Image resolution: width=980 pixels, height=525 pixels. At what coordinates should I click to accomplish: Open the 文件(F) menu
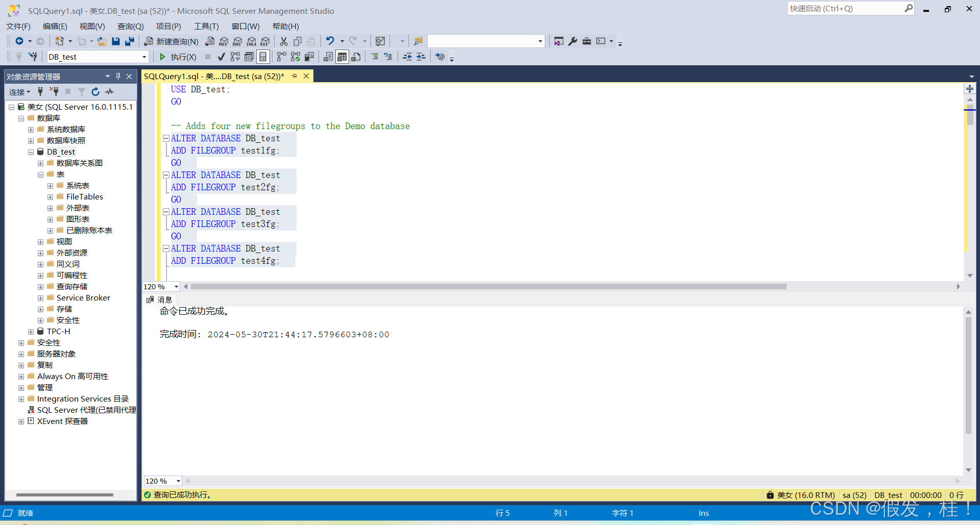click(18, 27)
